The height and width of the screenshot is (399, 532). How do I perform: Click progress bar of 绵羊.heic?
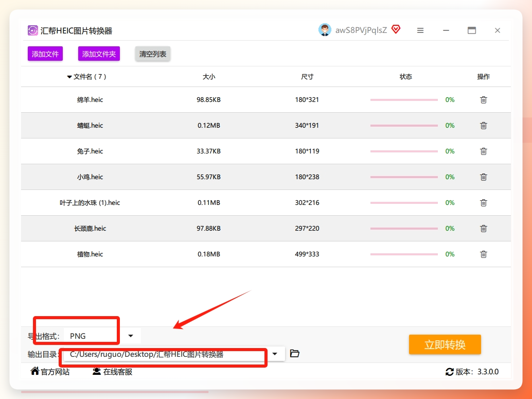point(404,100)
